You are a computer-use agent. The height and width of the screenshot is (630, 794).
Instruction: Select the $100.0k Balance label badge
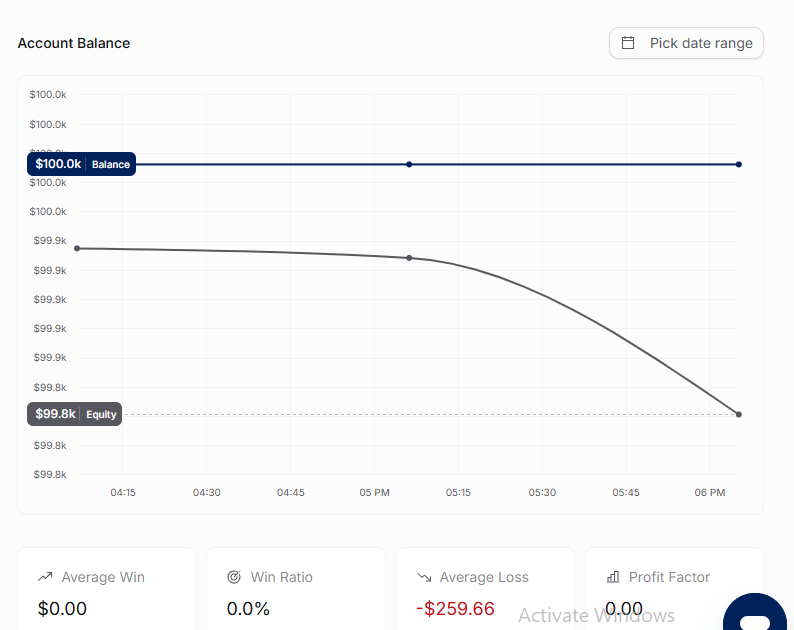[x=82, y=164]
